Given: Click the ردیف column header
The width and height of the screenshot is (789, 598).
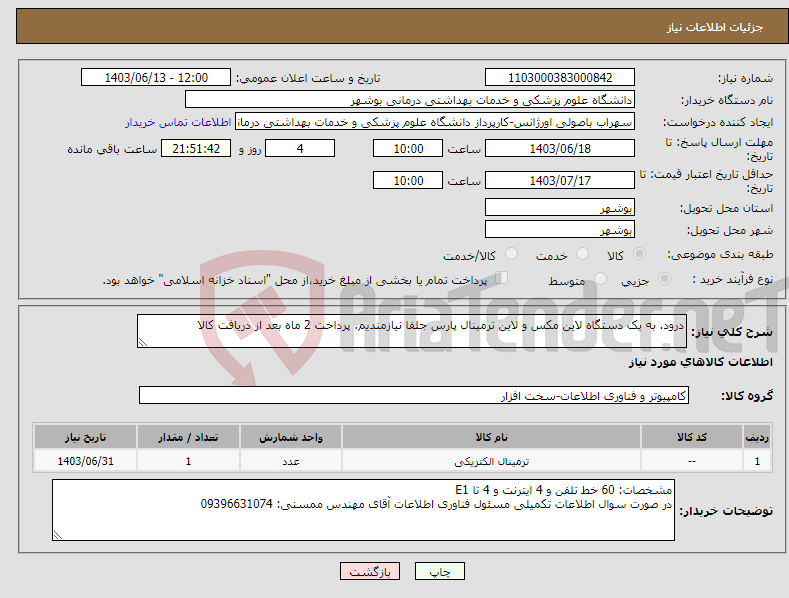Looking at the screenshot, I should (x=757, y=437).
